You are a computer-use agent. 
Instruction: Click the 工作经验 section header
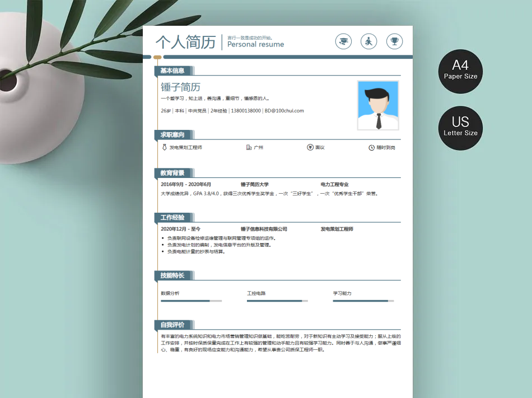pyautogui.click(x=174, y=217)
